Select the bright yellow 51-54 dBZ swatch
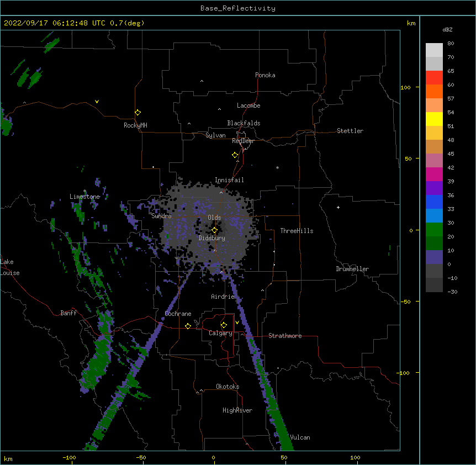Viewport: 476px width, 465px height. (434, 119)
